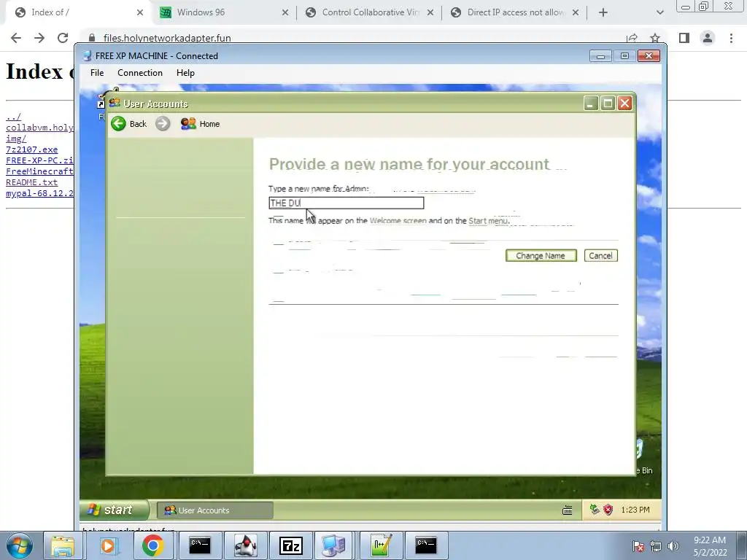747x560 pixels.
Task: Click the XP safely remove hardware icon
Action: click(x=594, y=510)
